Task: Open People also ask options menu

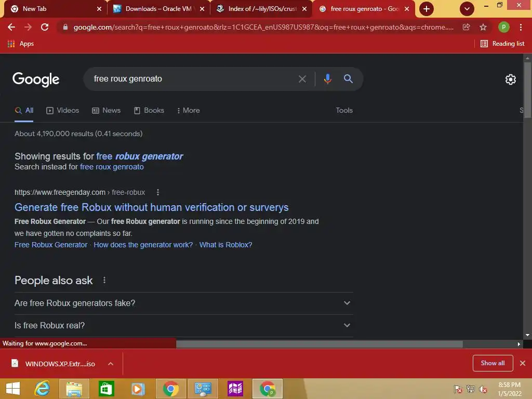Action: point(104,280)
